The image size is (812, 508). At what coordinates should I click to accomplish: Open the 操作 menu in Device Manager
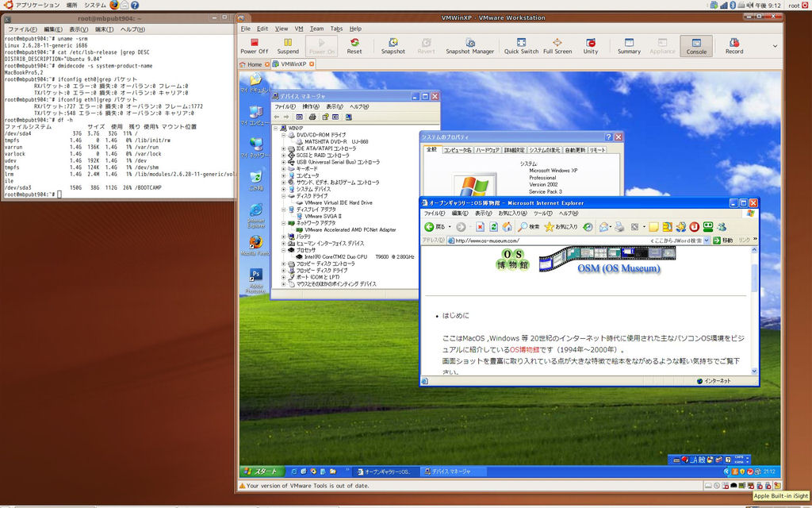tap(311, 107)
